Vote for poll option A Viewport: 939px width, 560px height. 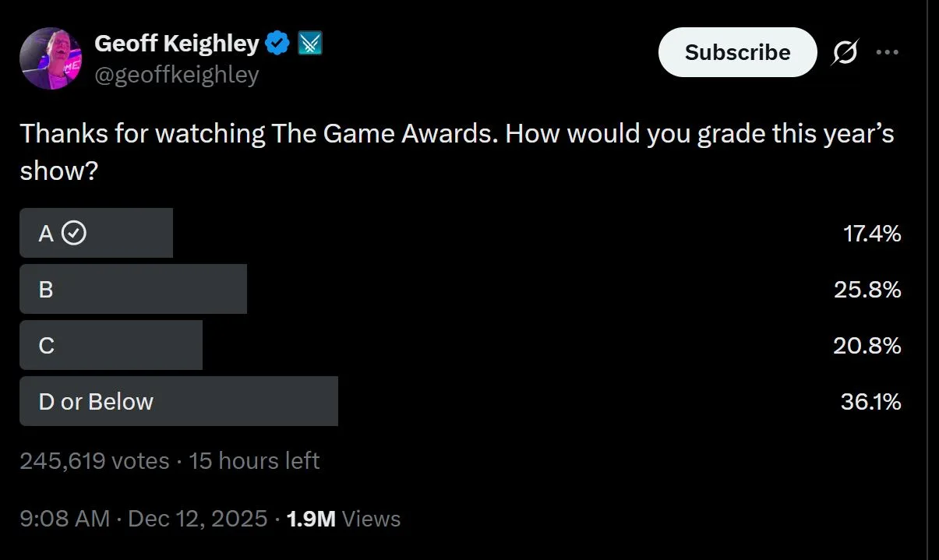pyautogui.click(x=94, y=232)
